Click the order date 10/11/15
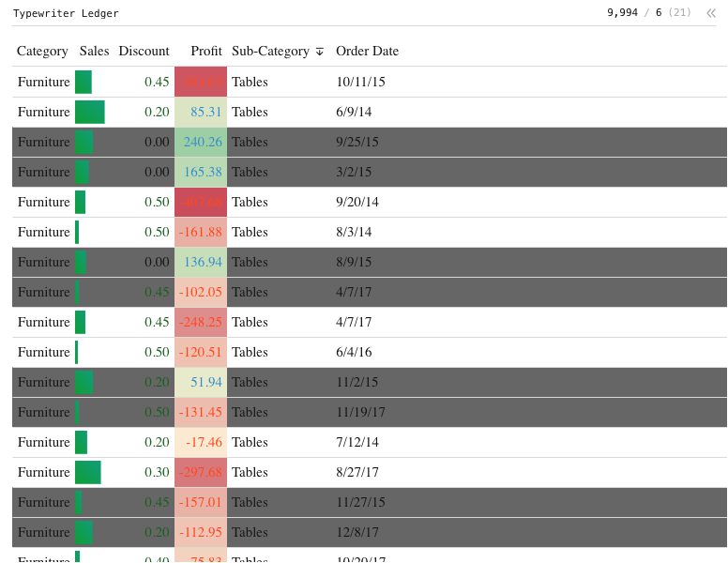Screen dimensions: 728x563 tap(360, 82)
